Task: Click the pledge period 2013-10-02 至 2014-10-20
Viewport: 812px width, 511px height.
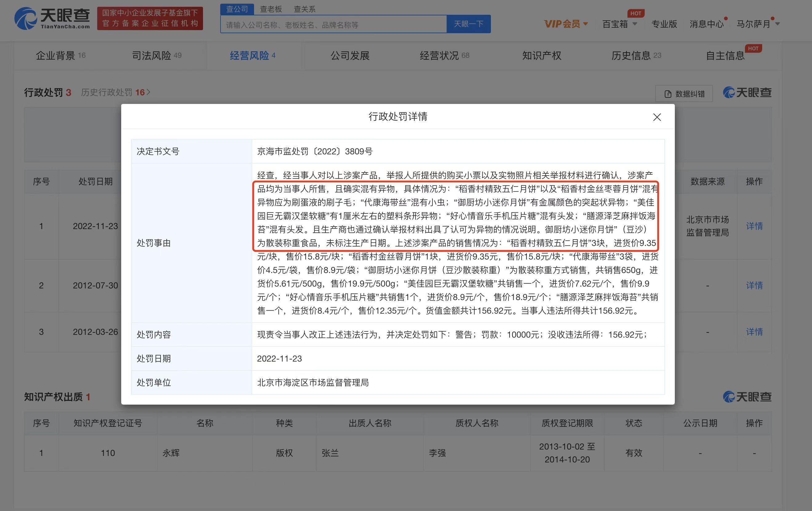Action: click(x=567, y=453)
